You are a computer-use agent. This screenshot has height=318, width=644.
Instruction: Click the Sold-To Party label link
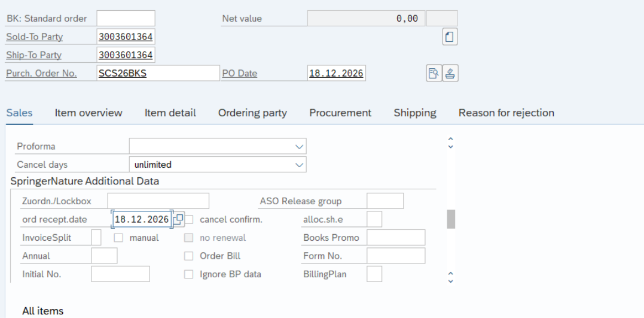(35, 37)
